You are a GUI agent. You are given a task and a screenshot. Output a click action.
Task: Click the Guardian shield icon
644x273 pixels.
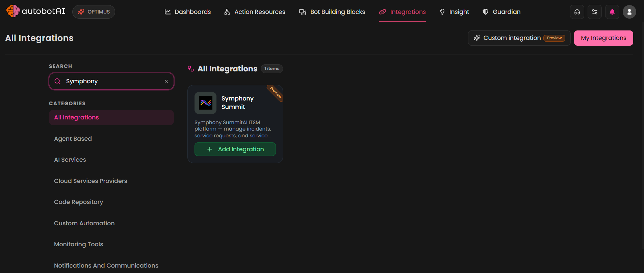click(x=485, y=12)
